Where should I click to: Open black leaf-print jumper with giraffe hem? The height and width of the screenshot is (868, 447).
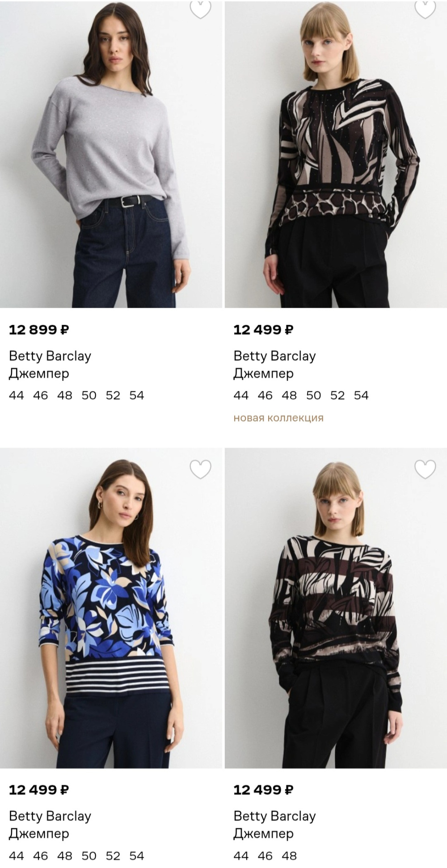pyautogui.click(x=336, y=156)
